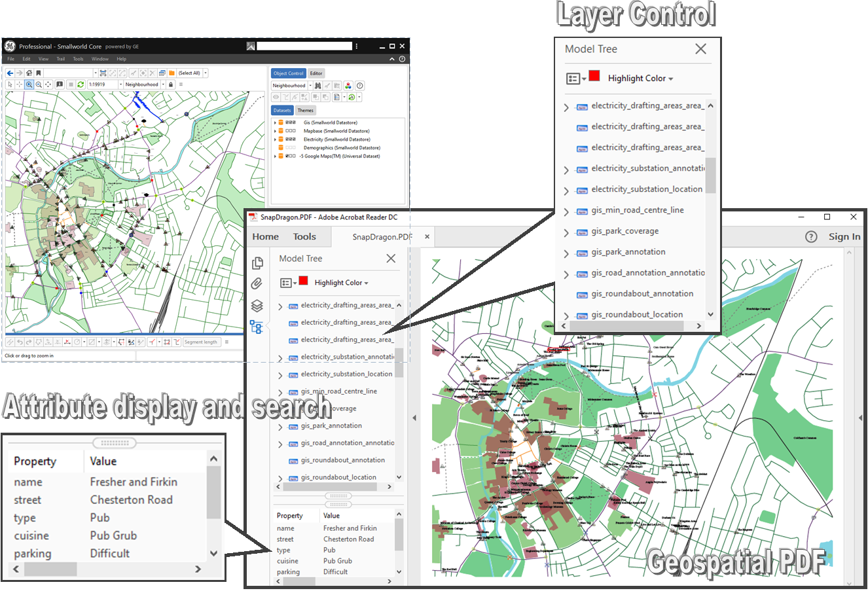Viewport: 868px width, 595px height.
Task: Collapse the Smallworld ribbon with chevron icon
Action: click(392, 59)
